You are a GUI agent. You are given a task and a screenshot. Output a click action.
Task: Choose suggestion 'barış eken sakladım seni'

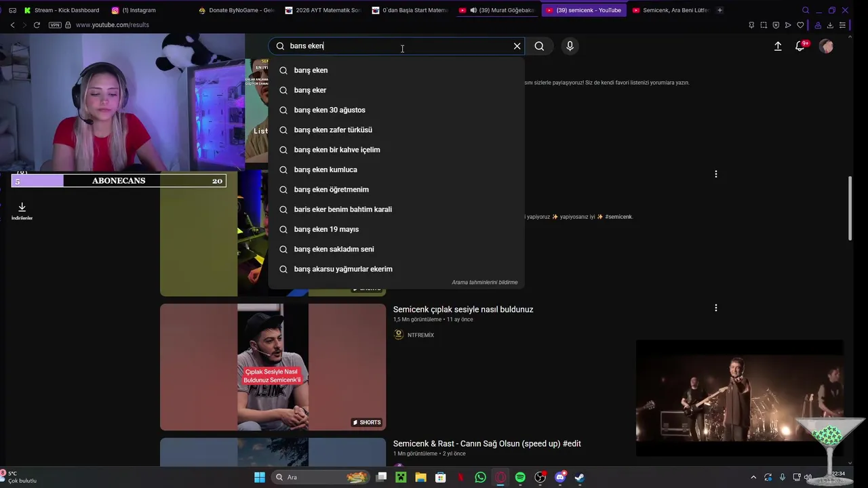pyautogui.click(x=396, y=249)
